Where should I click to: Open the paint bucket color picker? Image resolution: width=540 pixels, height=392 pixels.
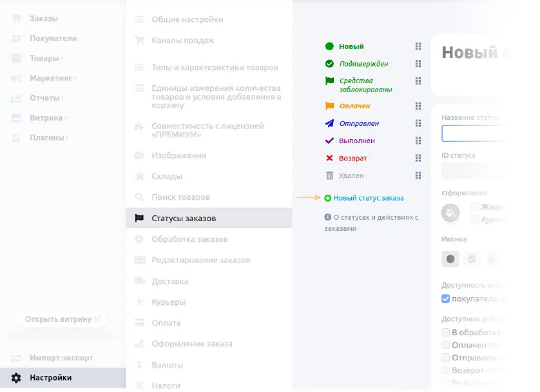(x=450, y=211)
